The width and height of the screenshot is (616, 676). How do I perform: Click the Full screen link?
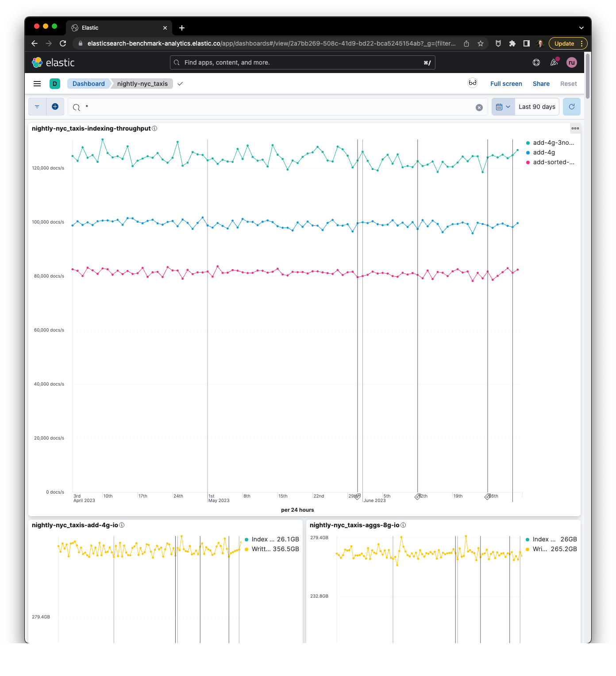coord(506,83)
